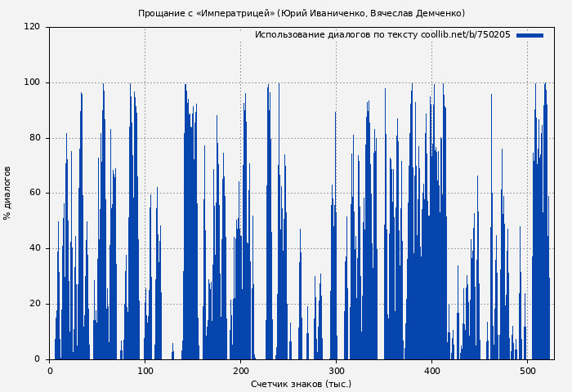Click the x-axis tick label 300

click(336, 371)
